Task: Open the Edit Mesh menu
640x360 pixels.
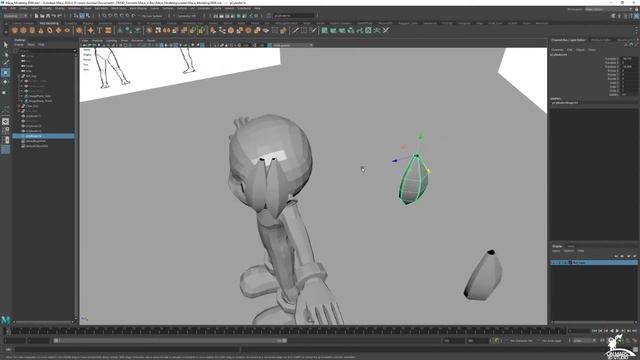Action: tap(101, 8)
